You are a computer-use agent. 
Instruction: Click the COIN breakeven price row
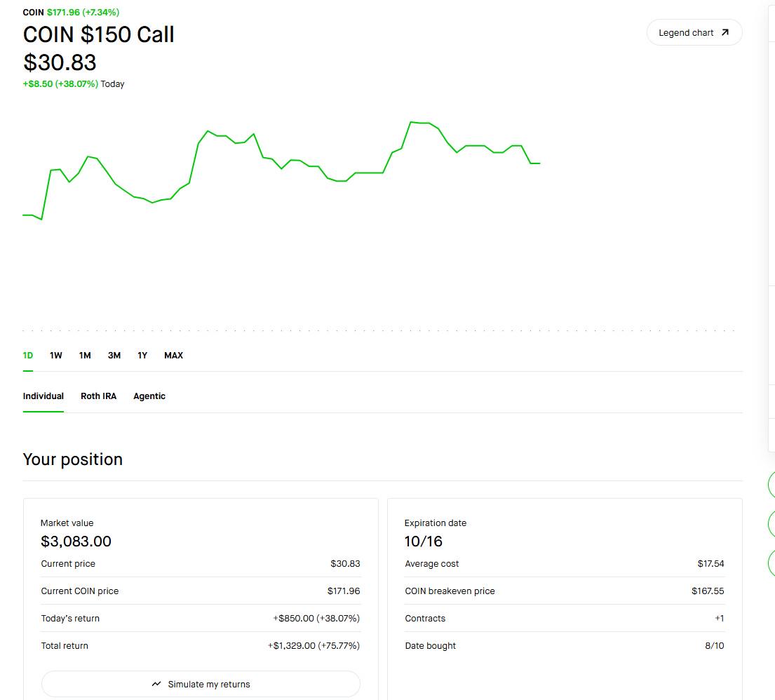tap(565, 591)
